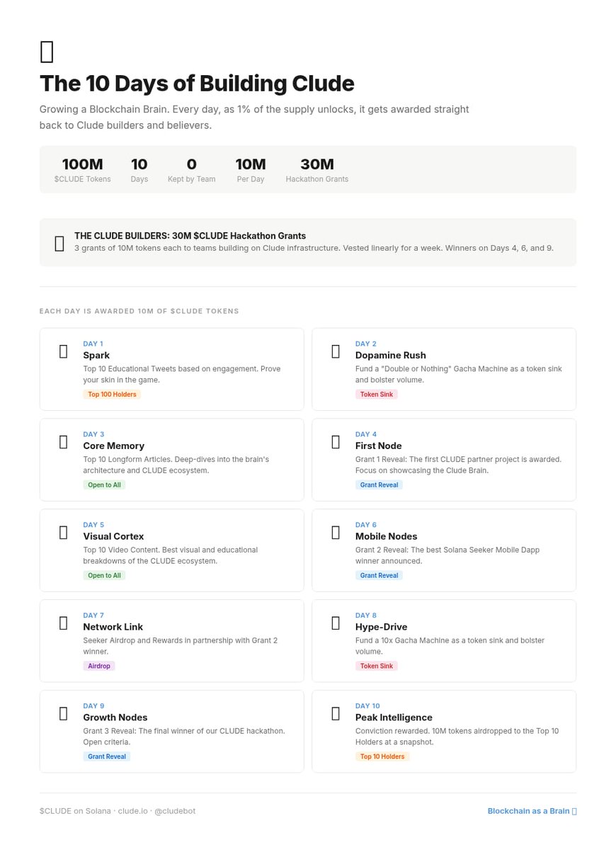
Task: Click the DAY 2 label
Action: [366, 344]
